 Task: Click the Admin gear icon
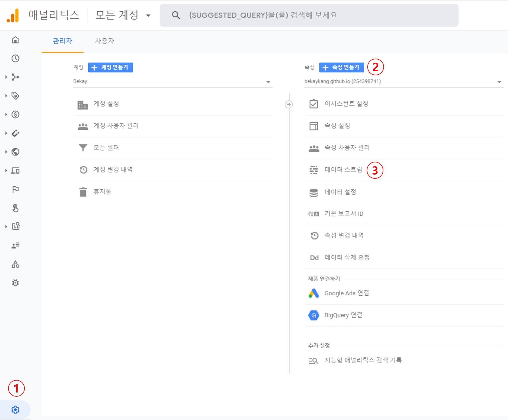click(x=15, y=410)
